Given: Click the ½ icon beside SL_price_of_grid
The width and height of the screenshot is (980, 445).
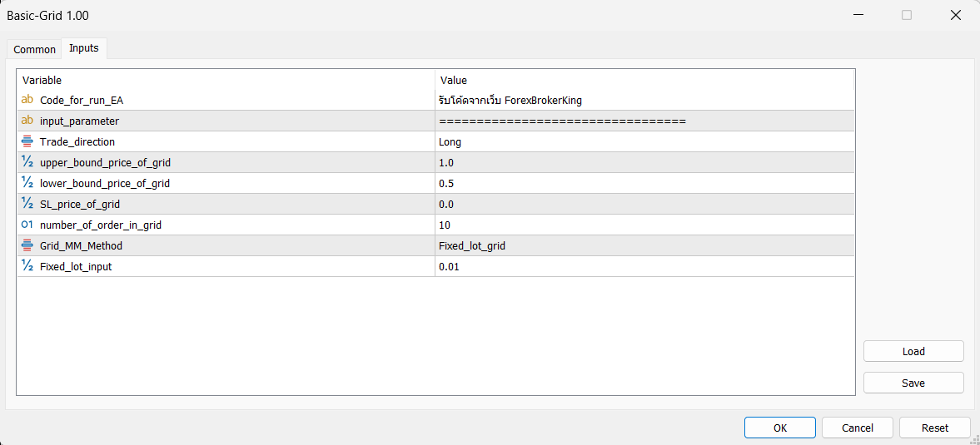Looking at the screenshot, I should coord(27,204).
